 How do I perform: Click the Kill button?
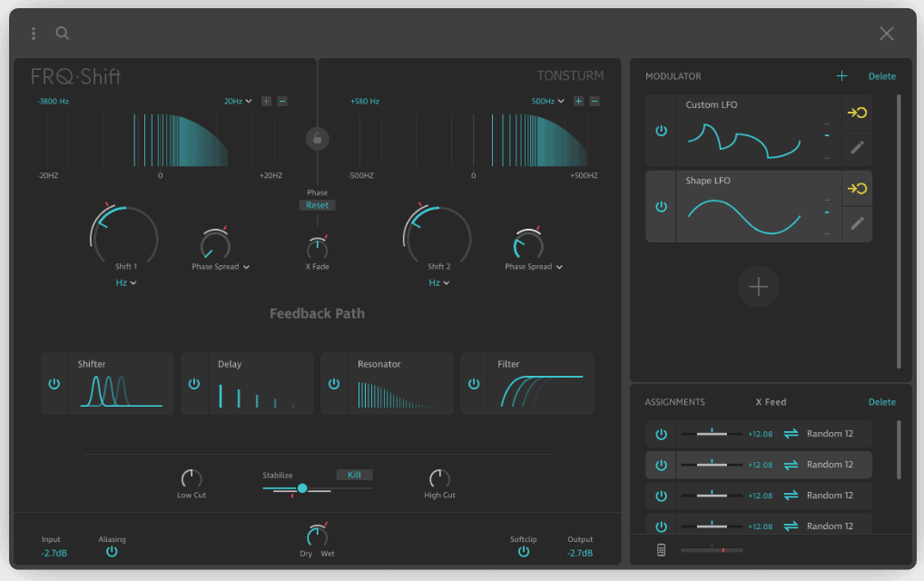[354, 475]
